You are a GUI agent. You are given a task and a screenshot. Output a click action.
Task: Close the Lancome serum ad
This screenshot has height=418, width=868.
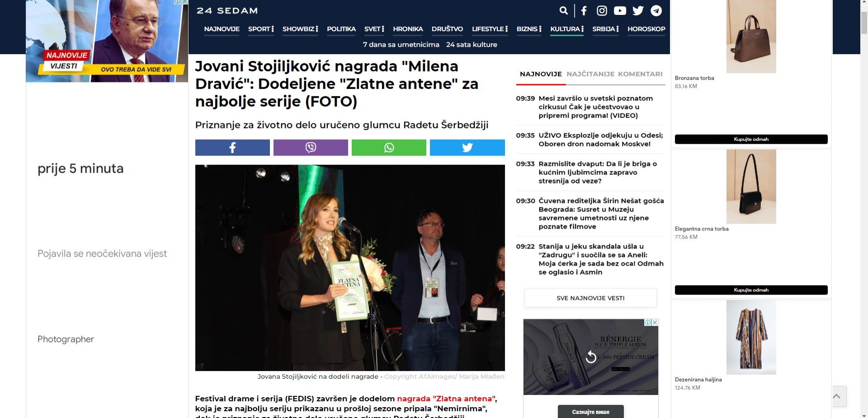pos(655,323)
